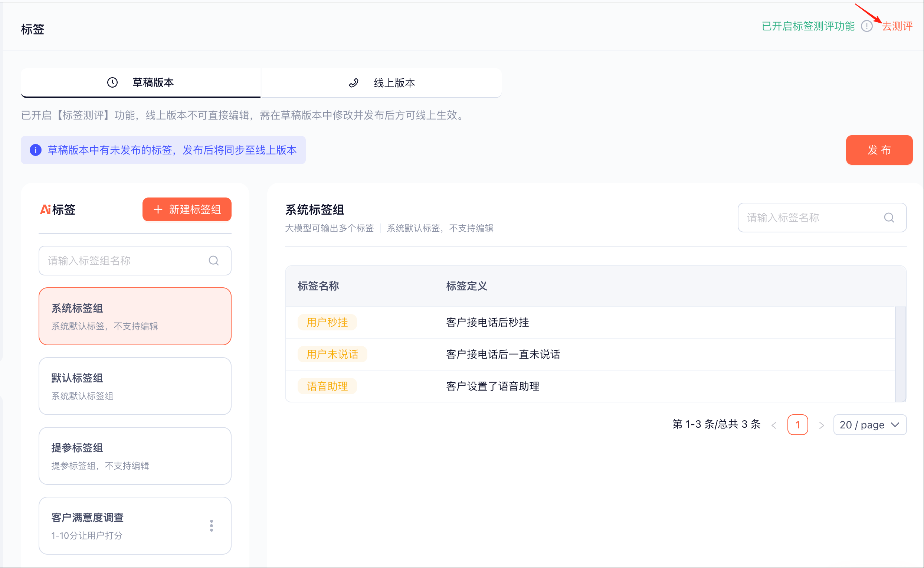Click the 新建标签组 button

(x=187, y=209)
